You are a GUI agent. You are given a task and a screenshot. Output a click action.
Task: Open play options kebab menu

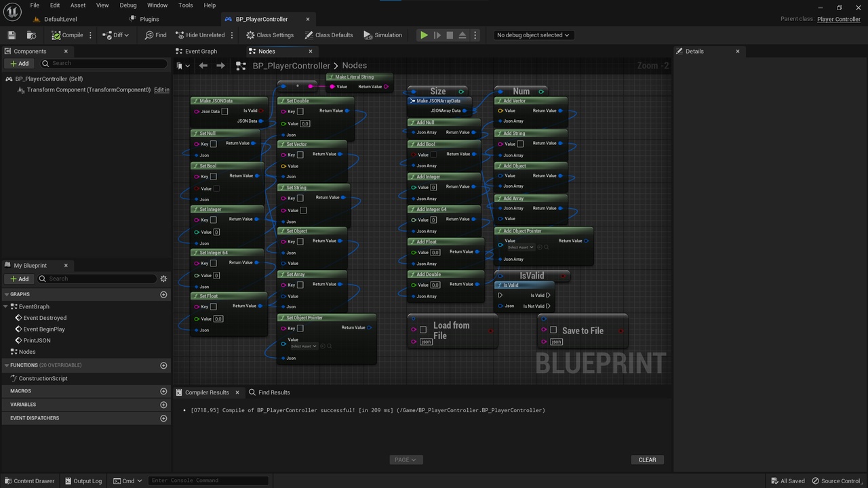tap(475, 35)
